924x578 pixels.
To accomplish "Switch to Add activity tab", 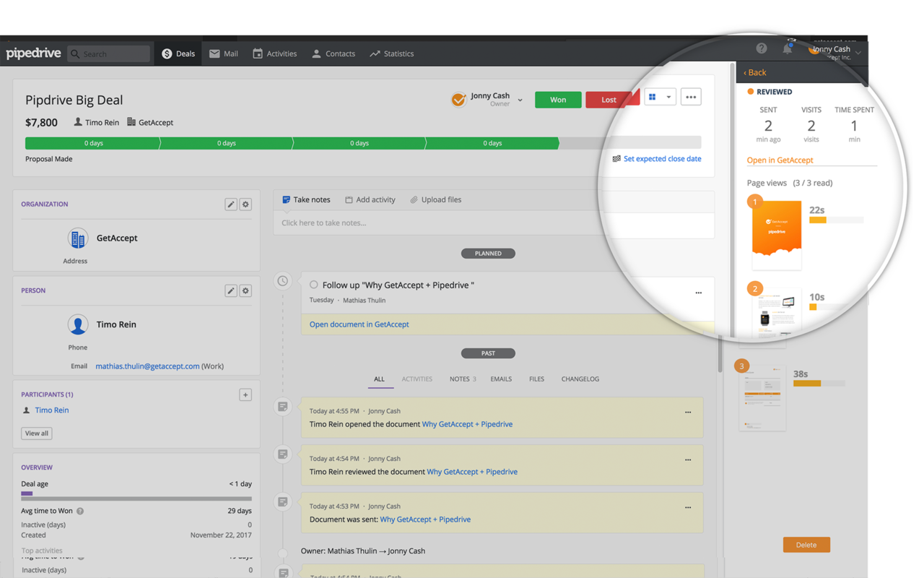I will [370, 199].
